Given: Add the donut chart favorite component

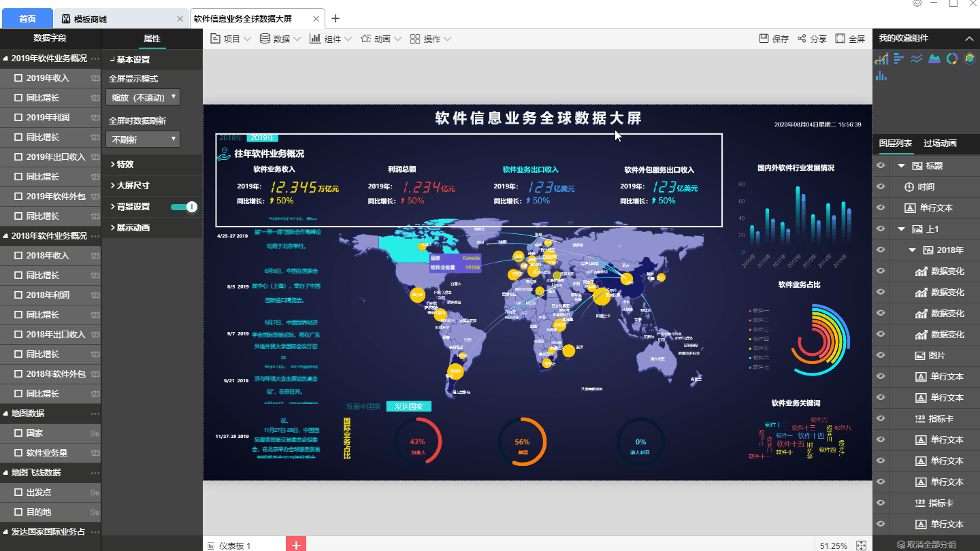Looking at the screenshot, I should pyautogui.click(x=952, y=59).
